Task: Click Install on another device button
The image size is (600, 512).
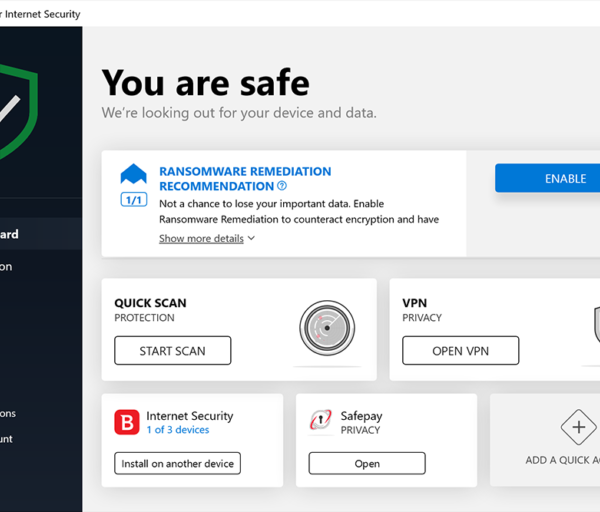Action: point(178,463)
